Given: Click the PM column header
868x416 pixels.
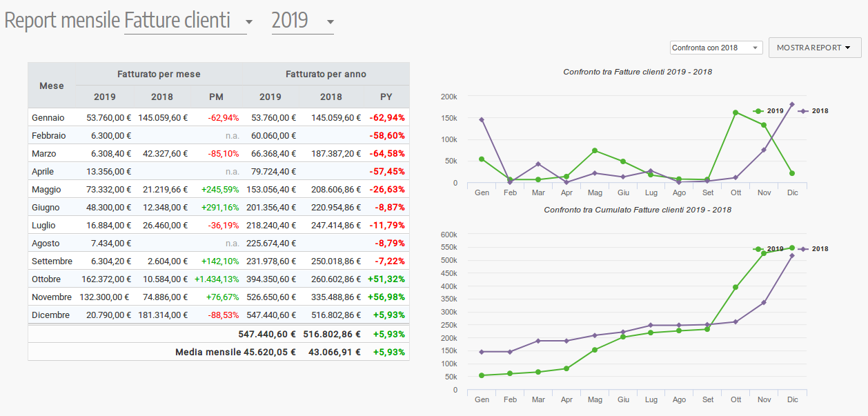Looking at the screenshot, I should tap(216, 97).
